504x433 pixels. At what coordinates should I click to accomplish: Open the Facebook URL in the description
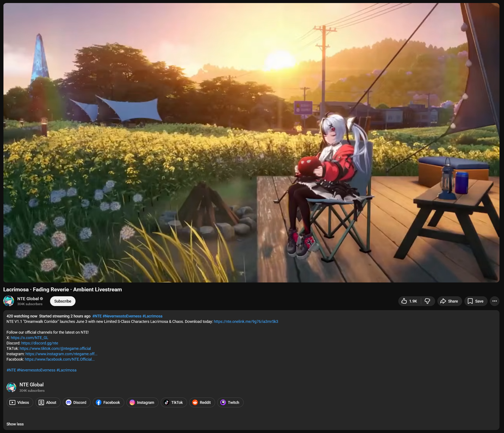tap(60, 359)
